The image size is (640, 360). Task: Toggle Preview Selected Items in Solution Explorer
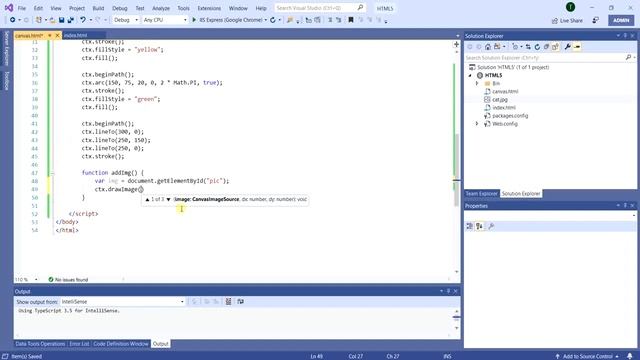click(577, 47)
